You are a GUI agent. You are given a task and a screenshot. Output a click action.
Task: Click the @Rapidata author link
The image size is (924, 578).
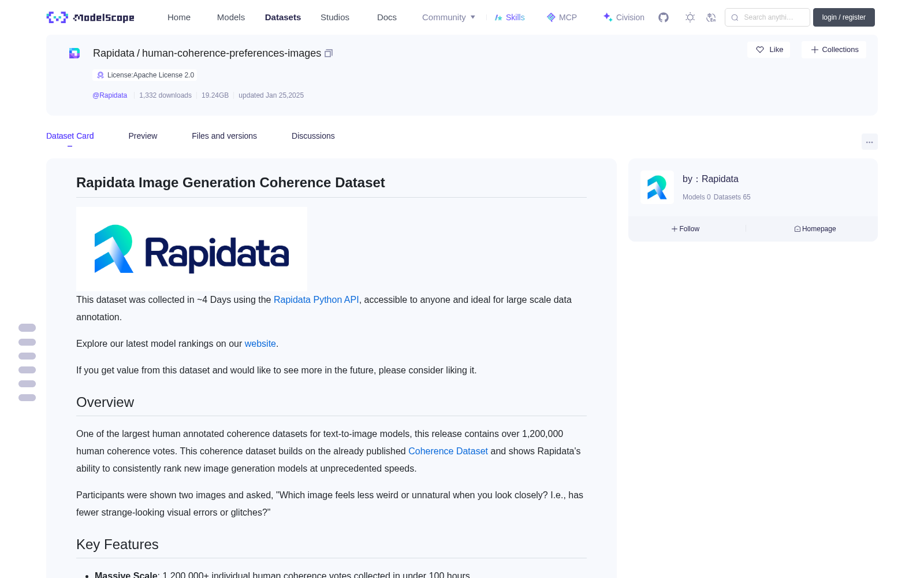coord(110,95)
